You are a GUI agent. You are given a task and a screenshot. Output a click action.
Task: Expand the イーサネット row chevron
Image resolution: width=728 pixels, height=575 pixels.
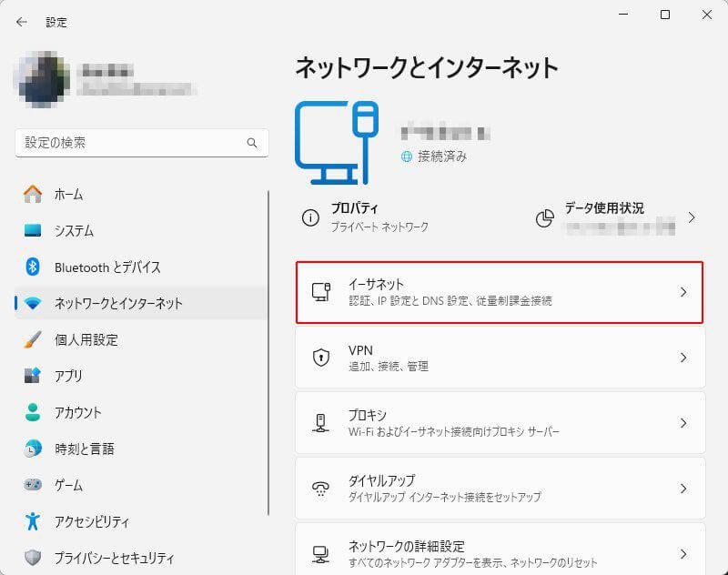point(683,292)
